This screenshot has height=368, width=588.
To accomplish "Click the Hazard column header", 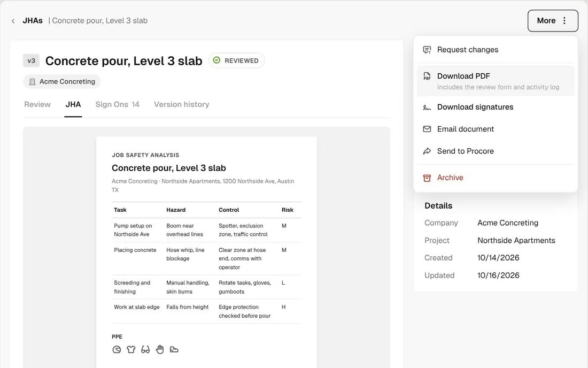I will click(176, 210).
